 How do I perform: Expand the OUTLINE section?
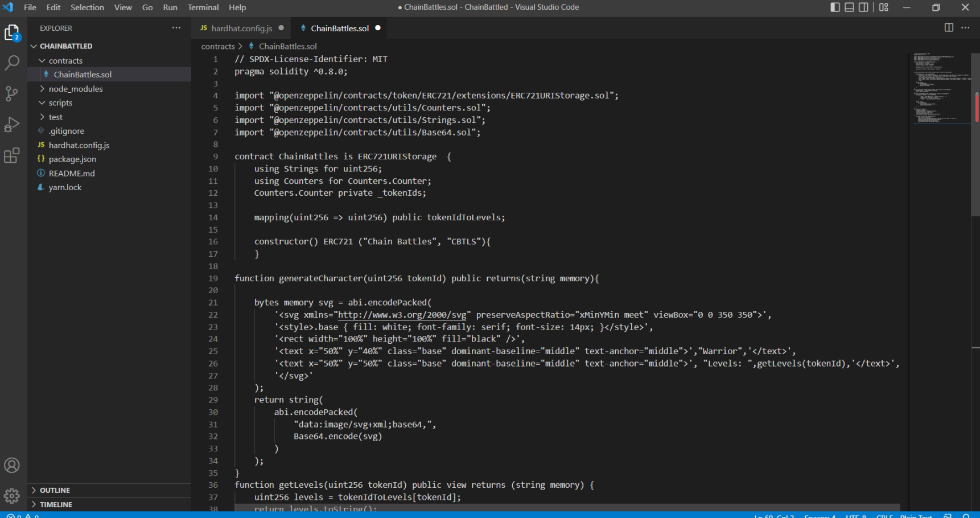click(55, 490)
